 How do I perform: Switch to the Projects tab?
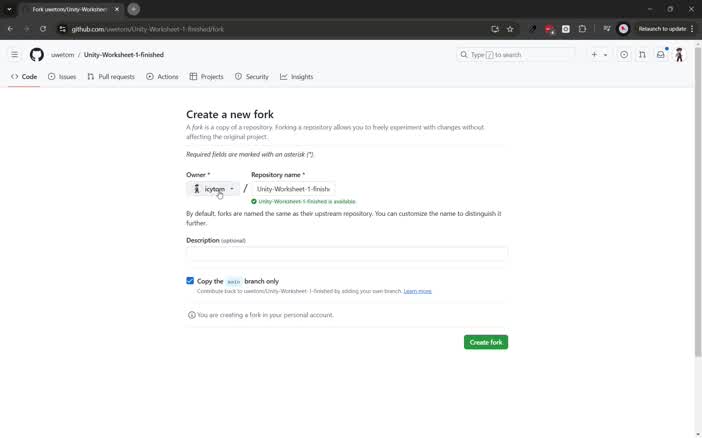pos(206,77)
